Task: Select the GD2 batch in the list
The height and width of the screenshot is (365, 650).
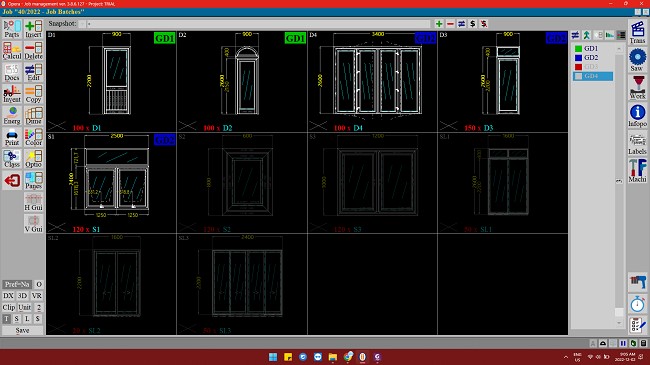Action: pos(593,58)
